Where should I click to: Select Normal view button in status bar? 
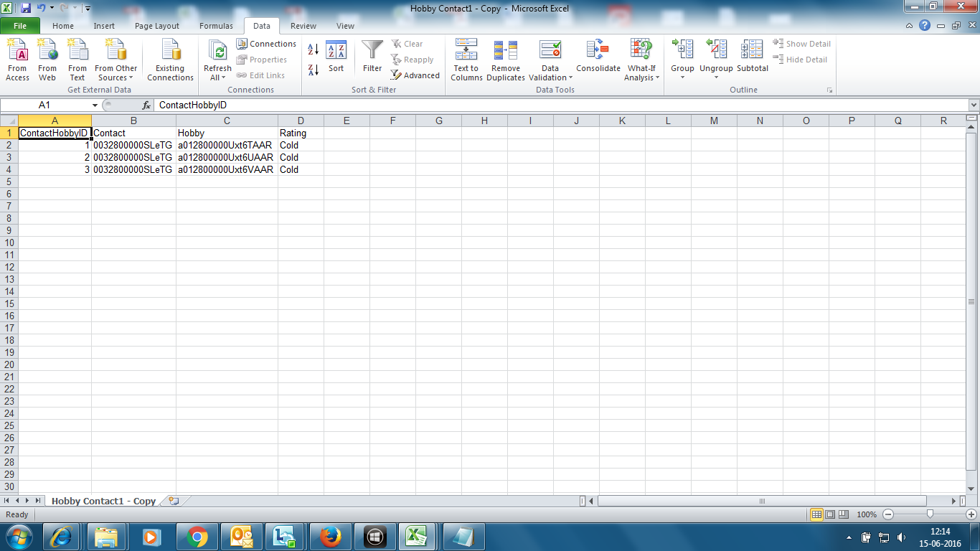[x=816, y=514]
